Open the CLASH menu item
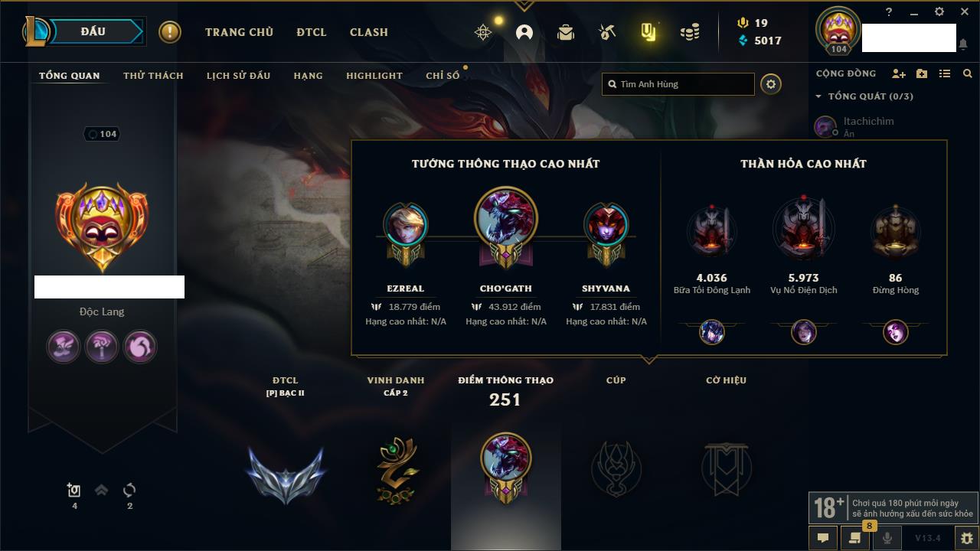The image size is (980, 551). click(x=369, y=32)
